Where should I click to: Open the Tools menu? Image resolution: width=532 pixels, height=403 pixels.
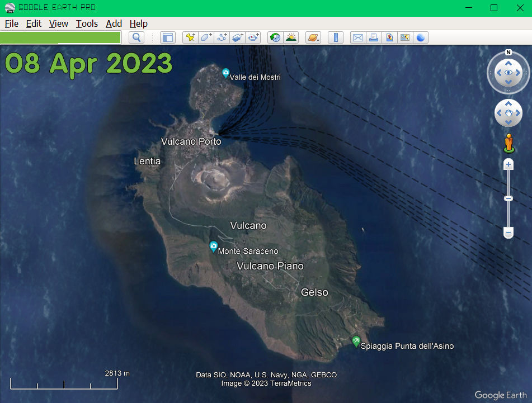pos(87,23)
